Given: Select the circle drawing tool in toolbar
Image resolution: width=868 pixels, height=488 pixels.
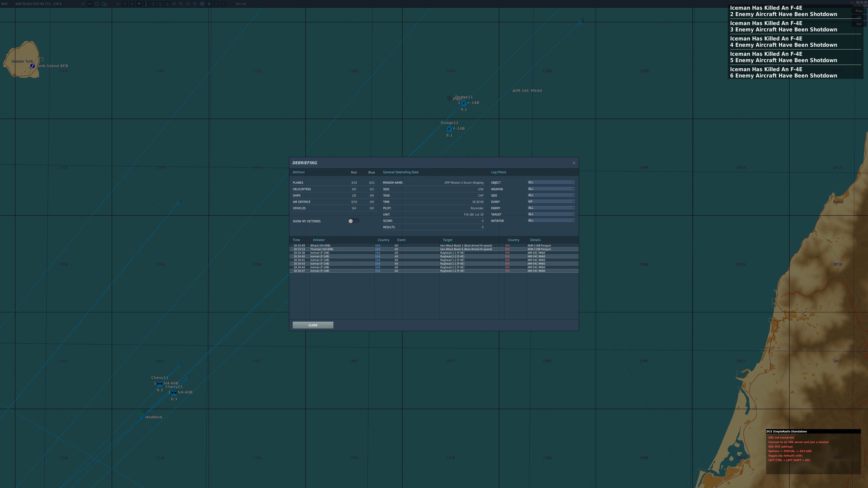Looking at the screenshot, I should (x=97, y=4).
